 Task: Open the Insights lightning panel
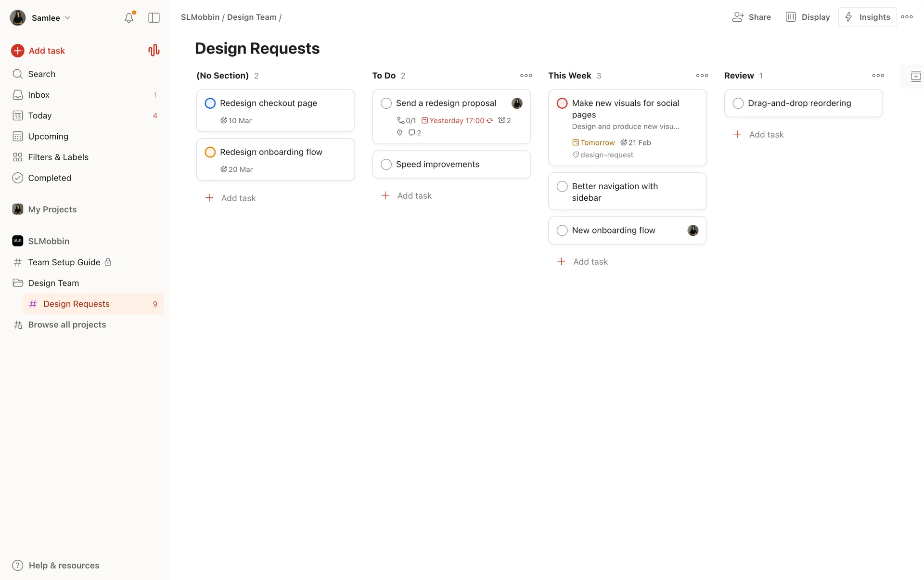click(x=867, y=17)
